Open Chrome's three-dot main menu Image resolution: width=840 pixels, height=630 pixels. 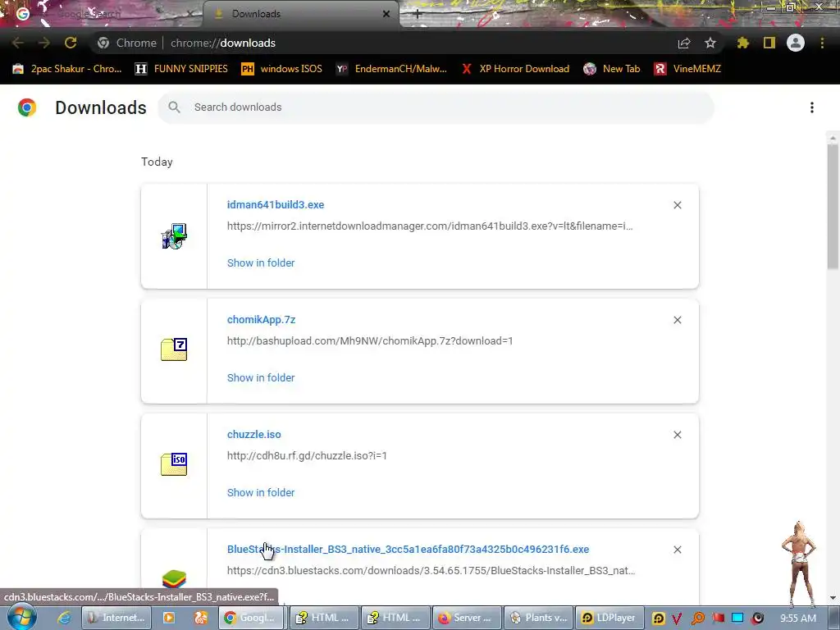(x=822, y=43)
